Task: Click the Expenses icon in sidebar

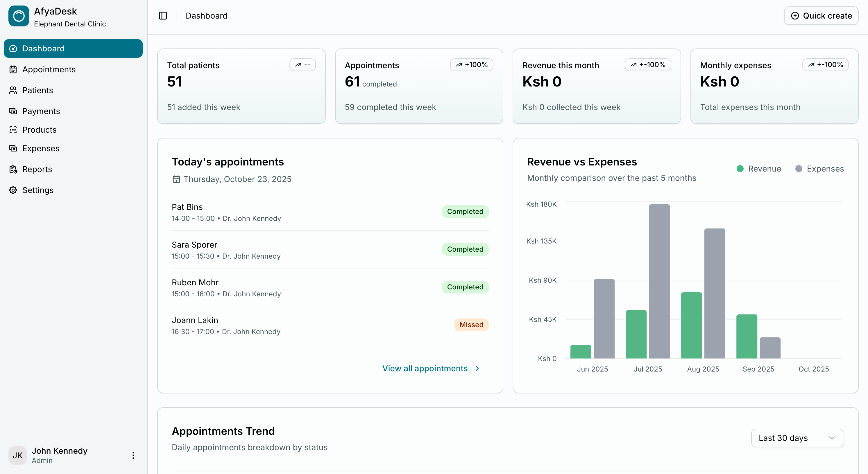Action: (x=13, y=148)
